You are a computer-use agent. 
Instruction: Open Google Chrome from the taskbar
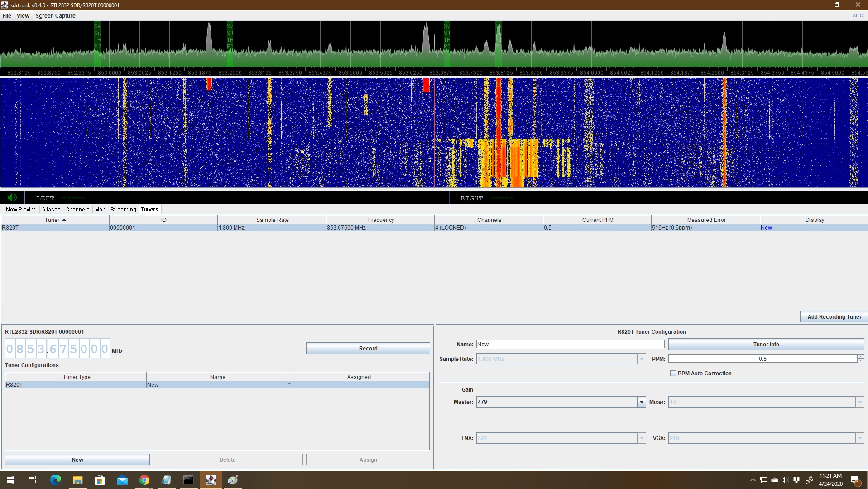(144, 479)
